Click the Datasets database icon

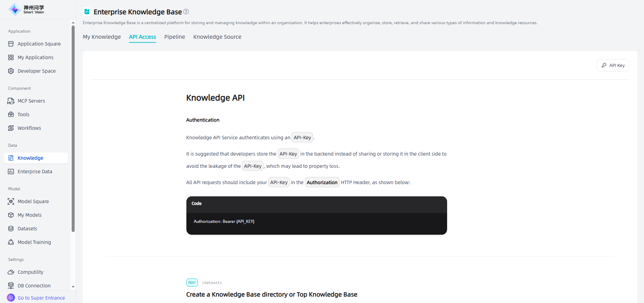(x=11, y=229)
